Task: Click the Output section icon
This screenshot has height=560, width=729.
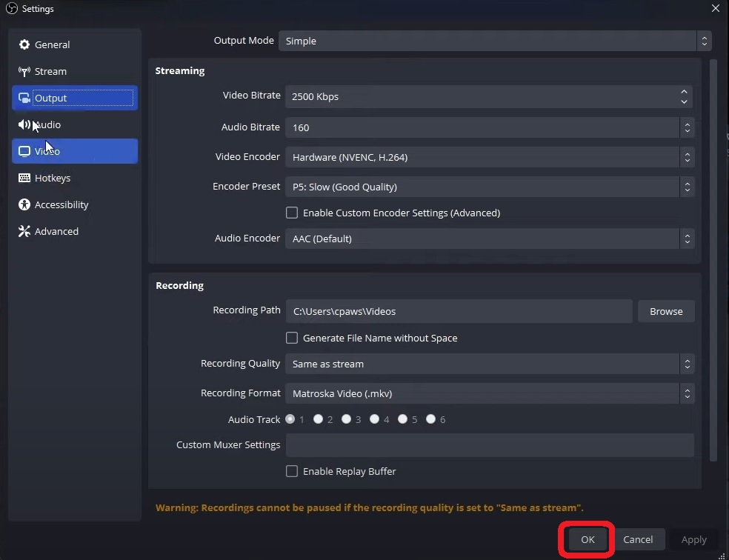Action: click(24, 98)
